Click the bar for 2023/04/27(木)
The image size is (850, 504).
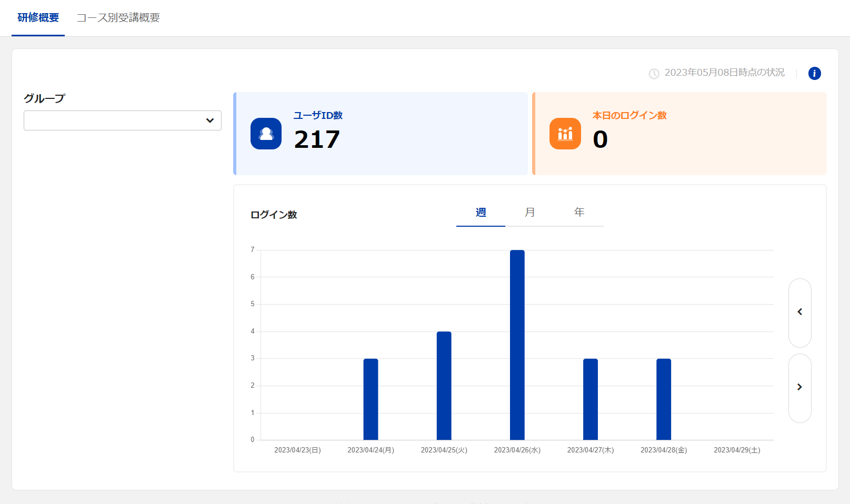click(x=591, y=399)
